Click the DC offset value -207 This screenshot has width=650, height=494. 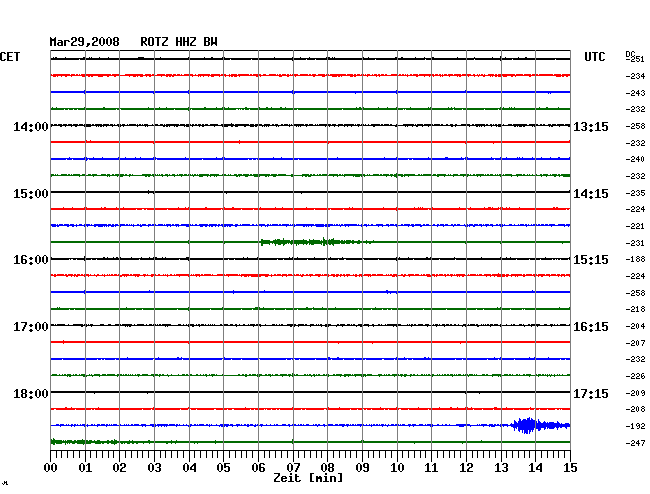[635, 343]
